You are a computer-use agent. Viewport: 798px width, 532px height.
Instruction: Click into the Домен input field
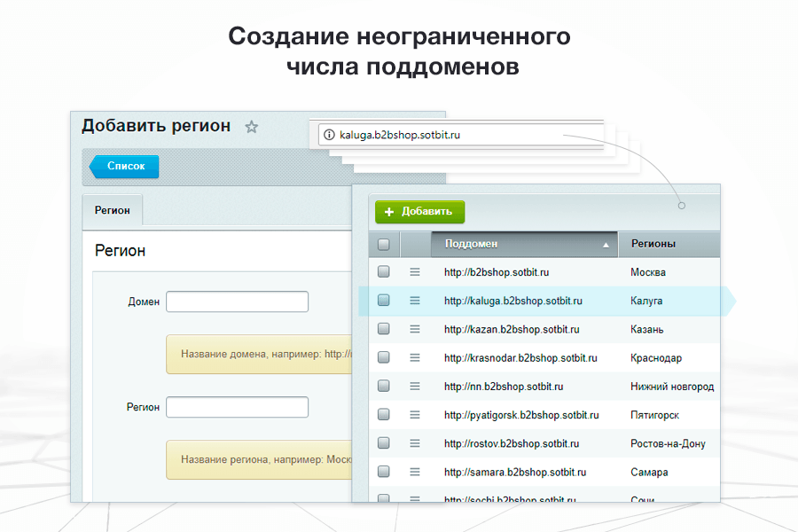237,301
